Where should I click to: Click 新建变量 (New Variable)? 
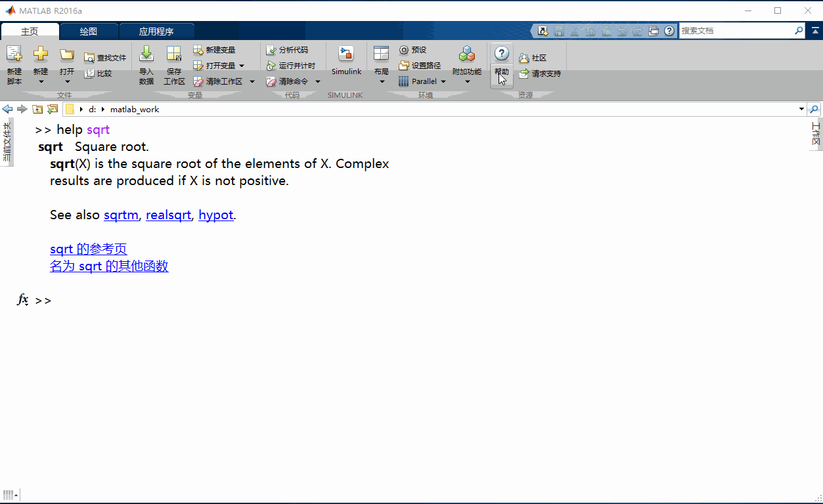(214, 50)
